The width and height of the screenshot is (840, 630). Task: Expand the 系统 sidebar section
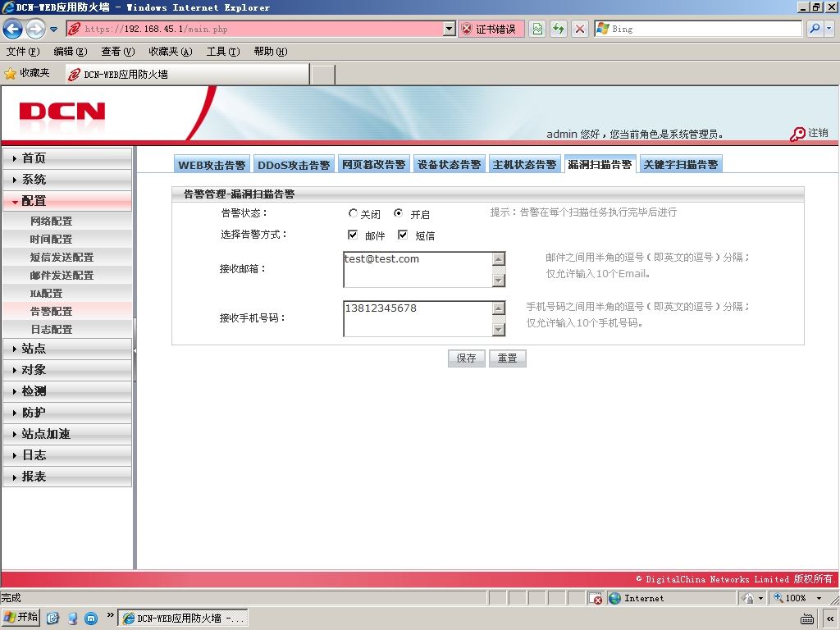click(67, 180)
